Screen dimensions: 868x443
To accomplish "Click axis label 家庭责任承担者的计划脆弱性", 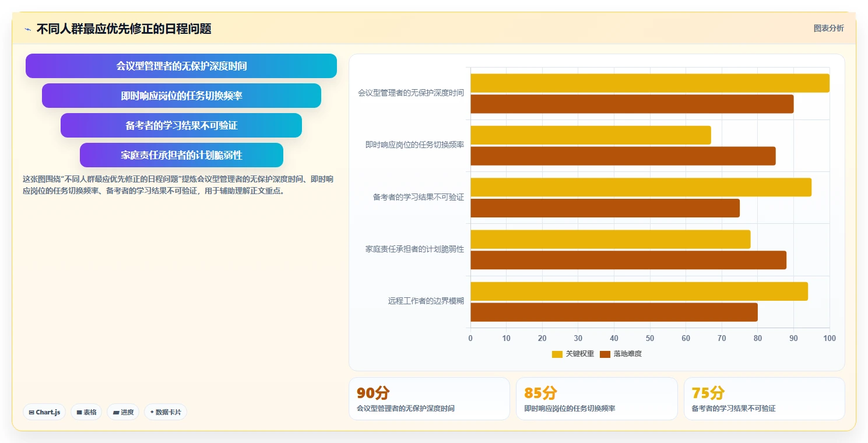I will coord(414,249).
